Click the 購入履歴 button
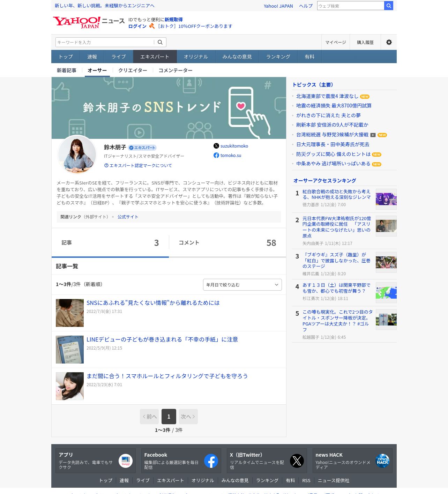 tap(365, 42)
